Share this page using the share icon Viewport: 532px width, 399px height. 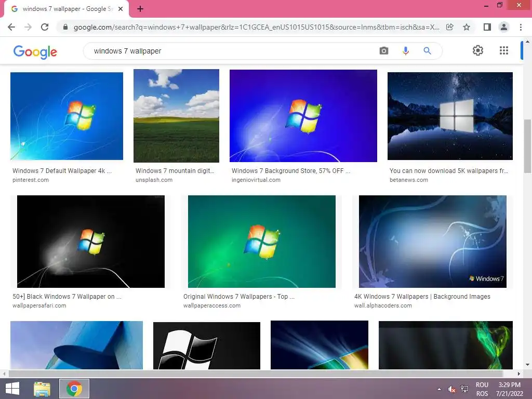(x=450, y=27)
